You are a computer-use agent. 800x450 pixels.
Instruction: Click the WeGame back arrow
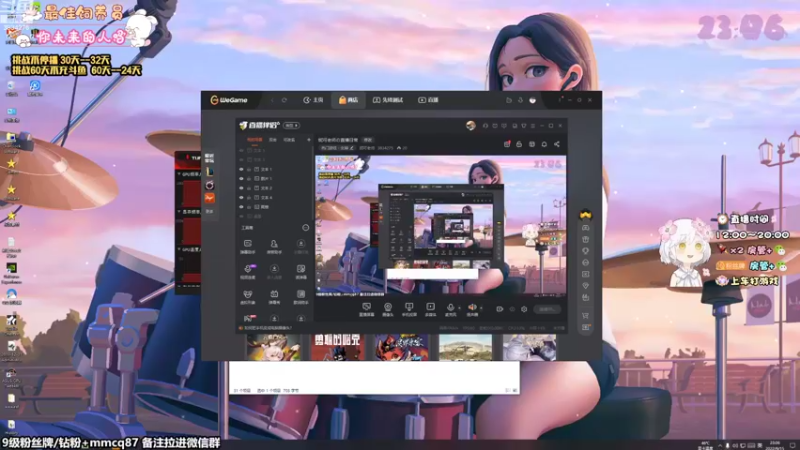(x=272, y=100)
